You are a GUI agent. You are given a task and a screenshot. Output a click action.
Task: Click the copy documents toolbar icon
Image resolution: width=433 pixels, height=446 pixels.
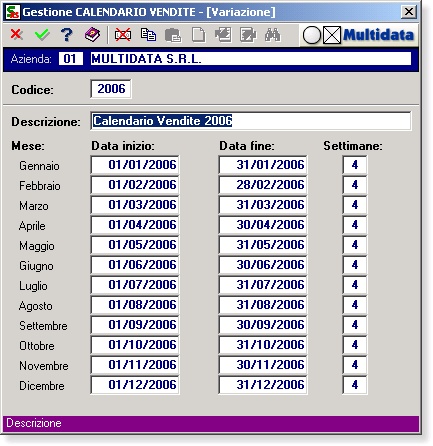coord(148,35)
